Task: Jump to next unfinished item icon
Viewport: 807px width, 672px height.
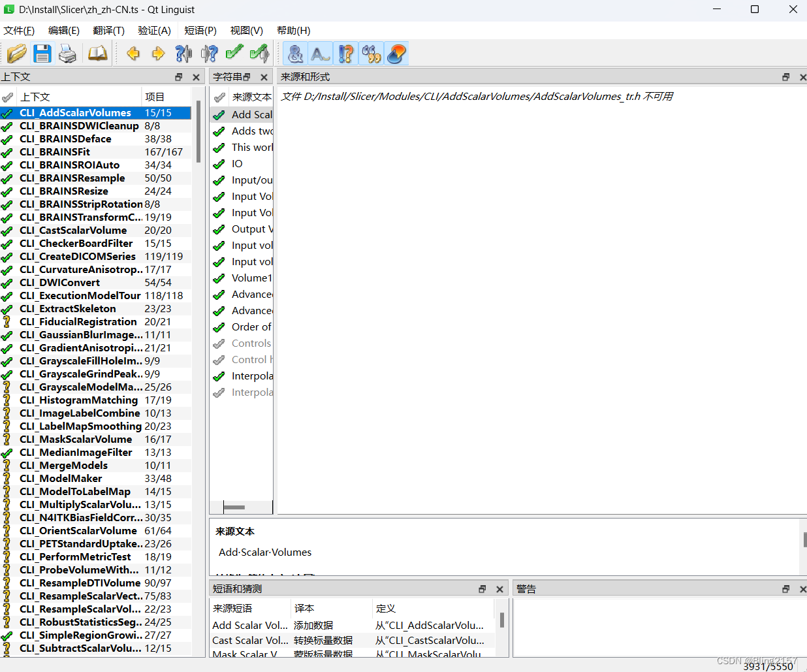Action: coord(209,54)
